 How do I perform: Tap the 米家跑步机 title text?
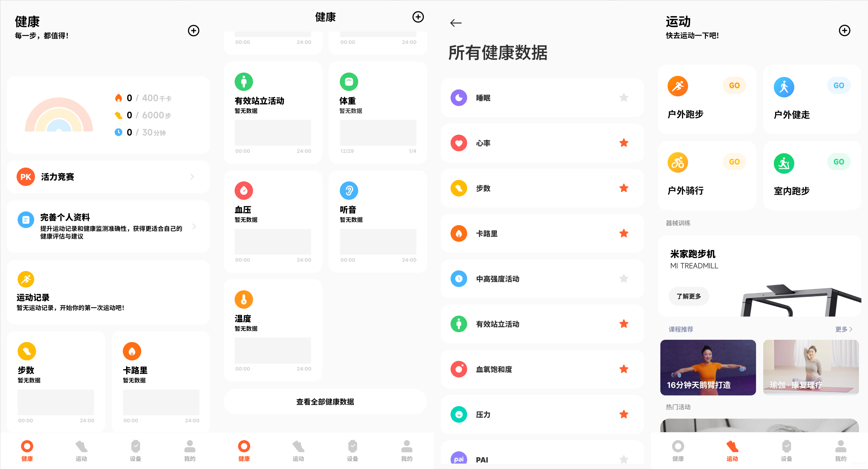[692, 254]
